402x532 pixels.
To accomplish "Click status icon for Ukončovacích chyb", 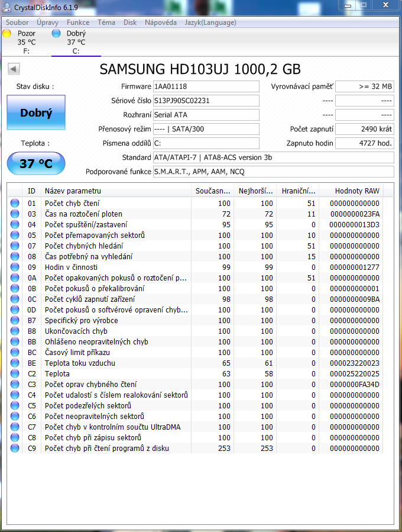I will [x=15, y=331].
